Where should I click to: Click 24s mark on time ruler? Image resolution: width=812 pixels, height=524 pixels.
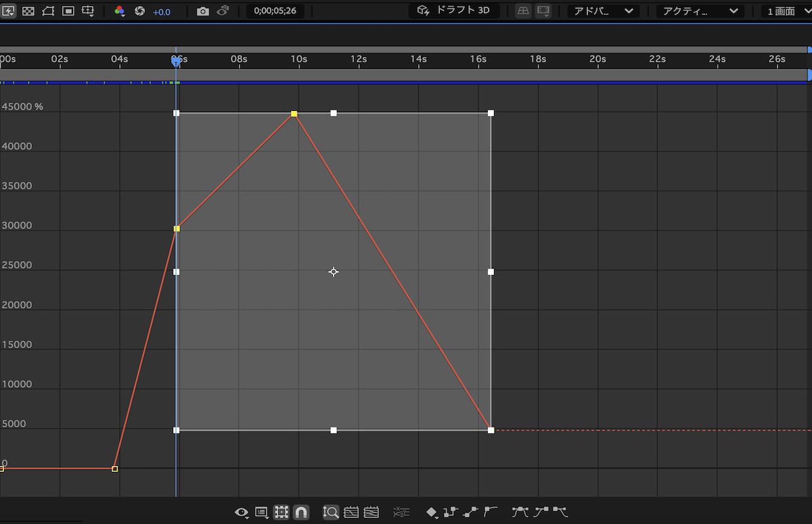point(717,59)
